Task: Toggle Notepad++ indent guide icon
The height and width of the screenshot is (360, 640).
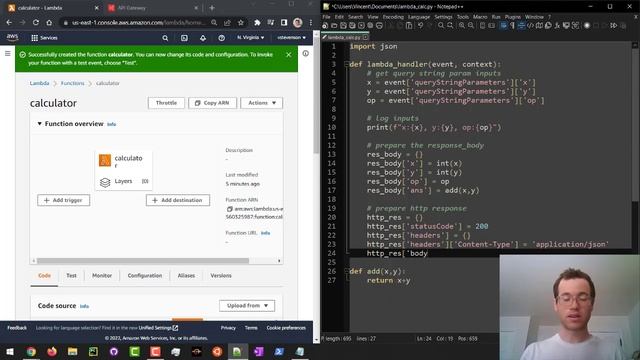Action: click(521, 25)
